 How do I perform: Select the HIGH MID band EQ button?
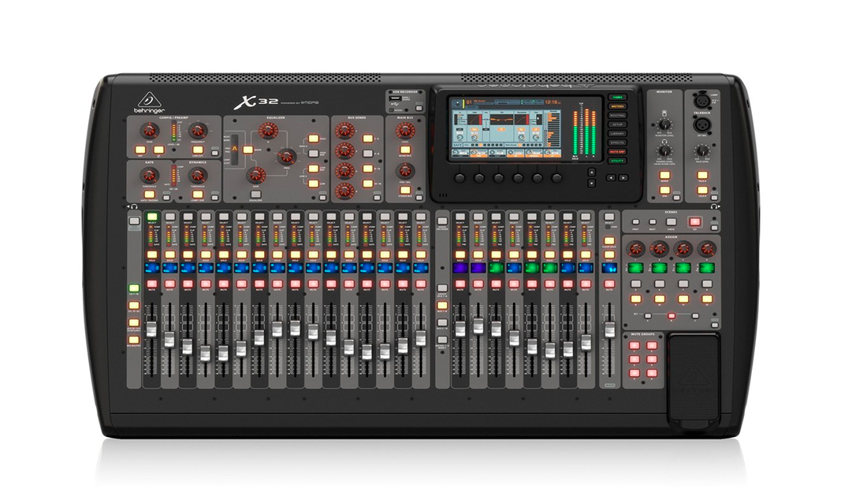(x=313, y=154)
